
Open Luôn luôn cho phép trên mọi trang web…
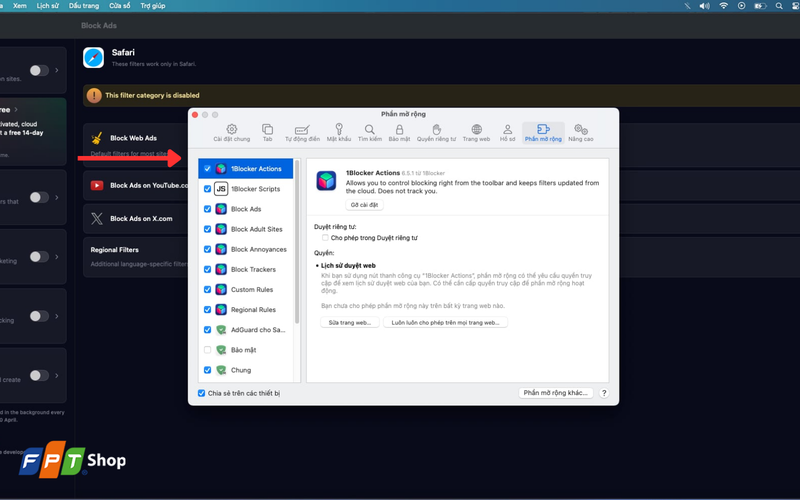tap(445, 322)
